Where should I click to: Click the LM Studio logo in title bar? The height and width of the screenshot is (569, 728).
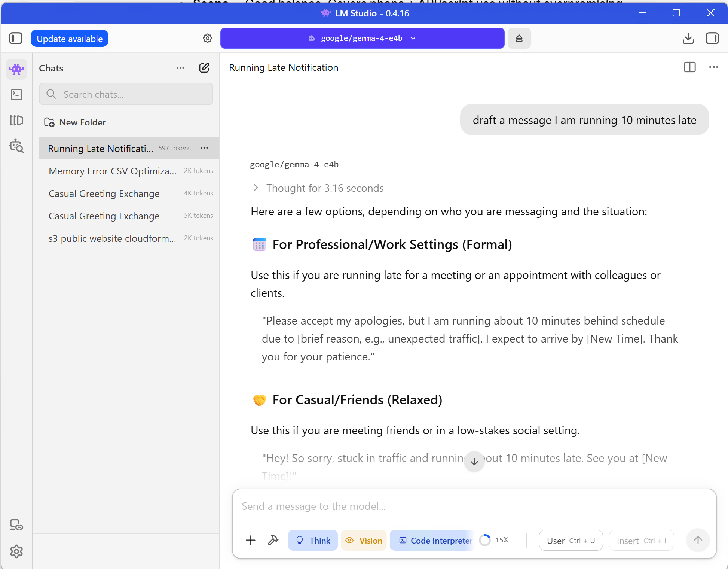326,13
